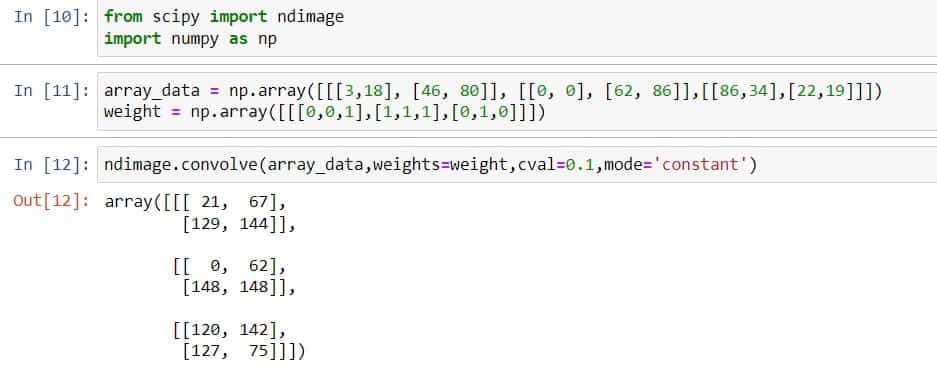Click the 'from' keyword in cell 10
The width and height of the screenshot is (937, 385).
point(123,17)
